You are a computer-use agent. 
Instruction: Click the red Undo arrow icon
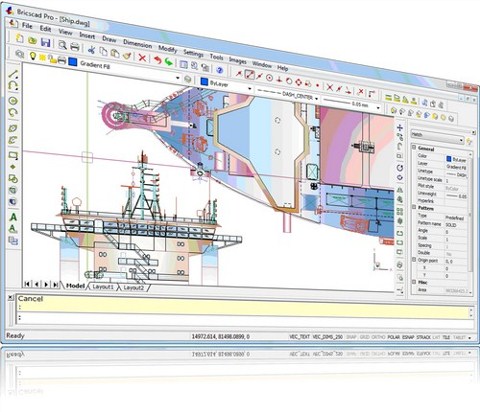(x=157, y=60)
